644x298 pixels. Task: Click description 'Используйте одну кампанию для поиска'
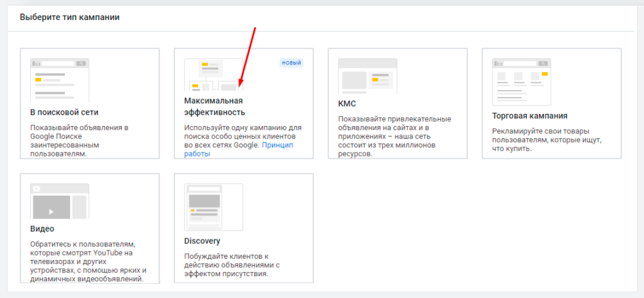coord(243,140)
